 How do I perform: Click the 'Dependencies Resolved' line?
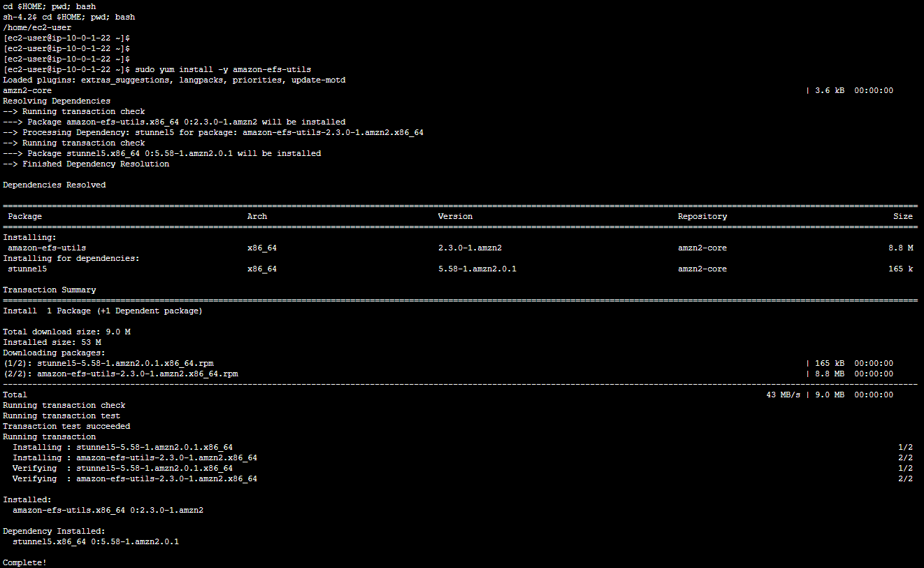[55, 185]
